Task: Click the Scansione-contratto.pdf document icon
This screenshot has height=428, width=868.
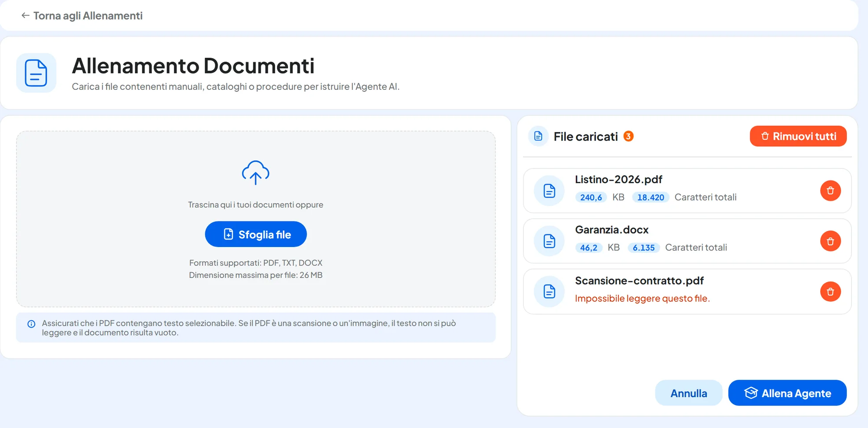Action: pos(549,292)
